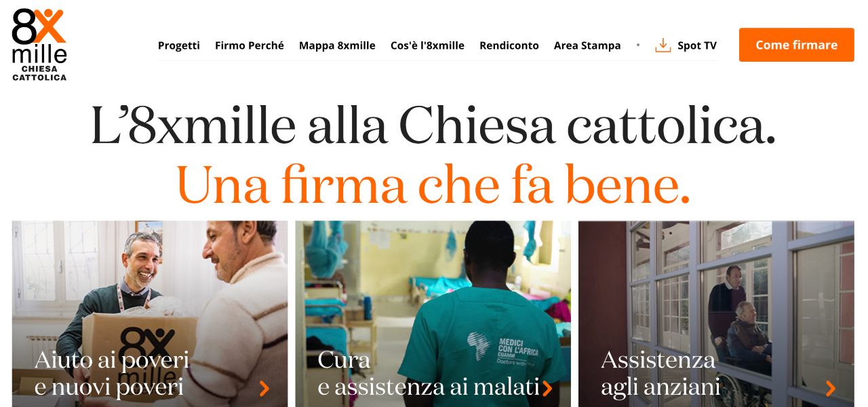Go to Mappa 8xmille
Image resolution: width=868 pixels, height=407 pixels.
(337, 45)
